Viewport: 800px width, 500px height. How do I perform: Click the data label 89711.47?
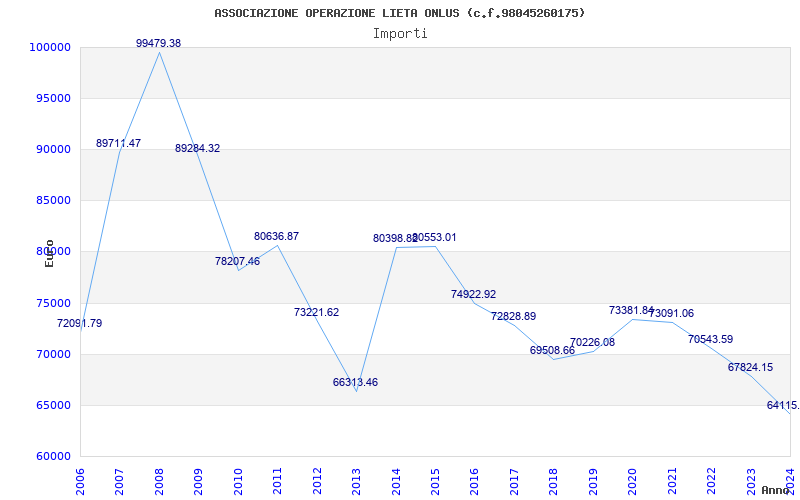click(118, 143)
